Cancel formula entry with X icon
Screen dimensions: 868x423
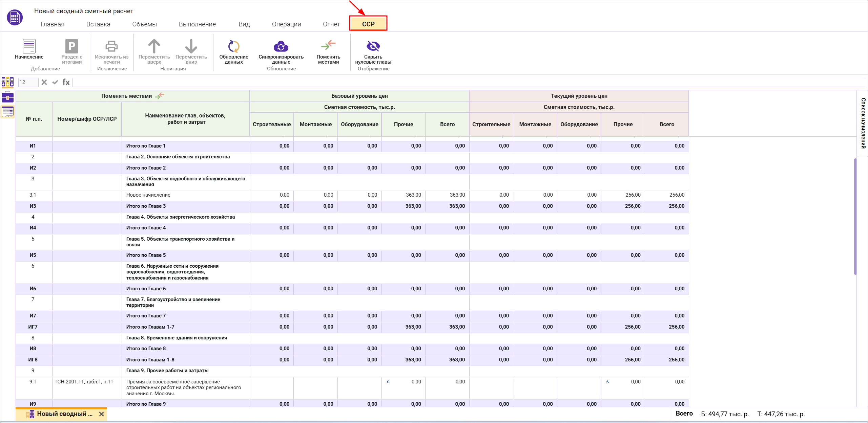44,82
